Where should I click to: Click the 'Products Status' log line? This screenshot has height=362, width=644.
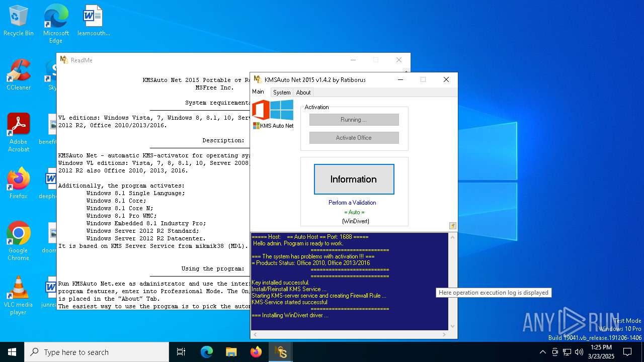[311, 263]
